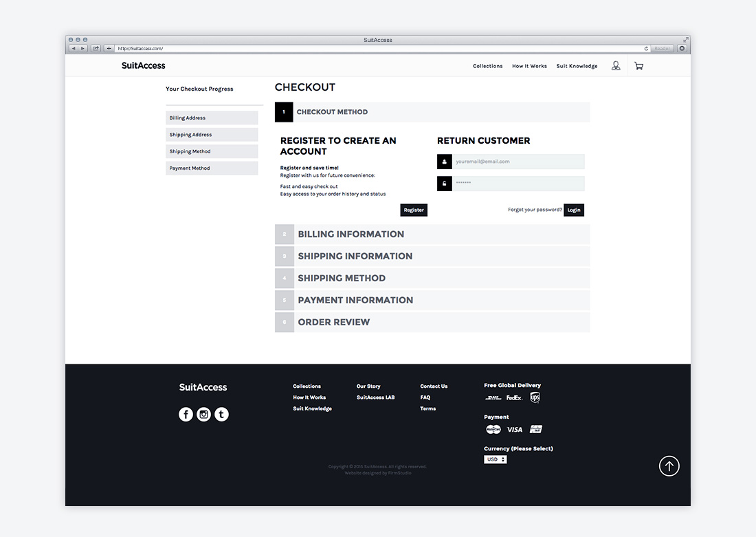This screenshot has height=537, width=756.
Task: Click the browser reload icon in address bar
Action: point(646,49)
